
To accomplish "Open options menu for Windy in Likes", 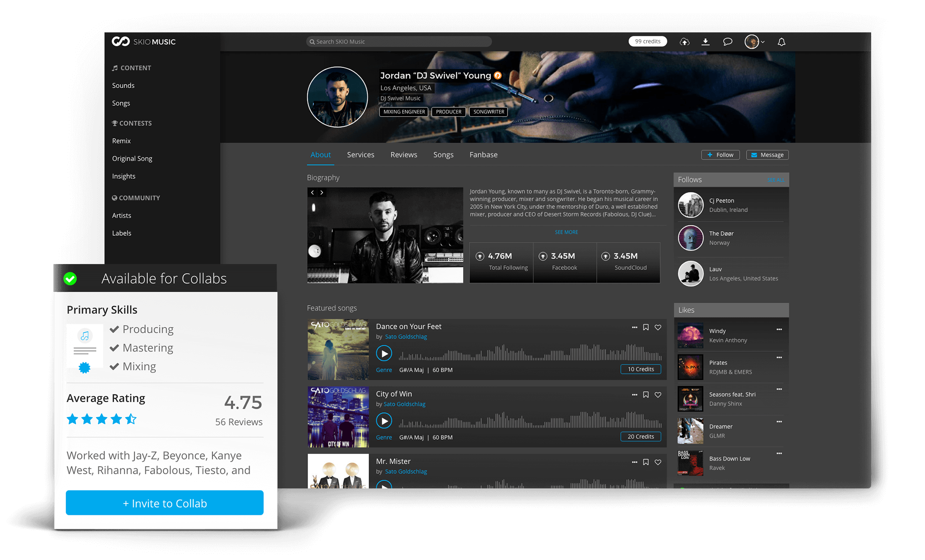I will tap(779, 329).
